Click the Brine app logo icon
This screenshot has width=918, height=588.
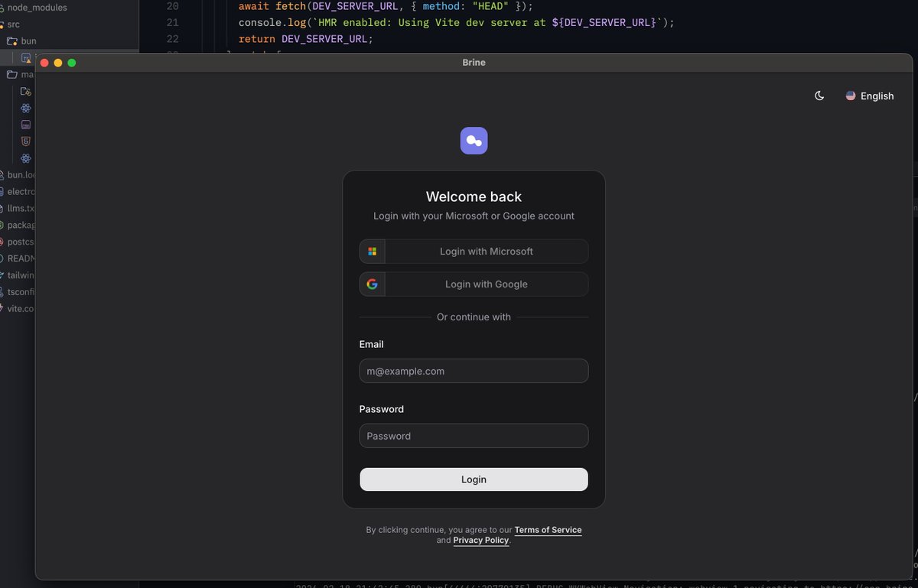[x=474, y=141]
